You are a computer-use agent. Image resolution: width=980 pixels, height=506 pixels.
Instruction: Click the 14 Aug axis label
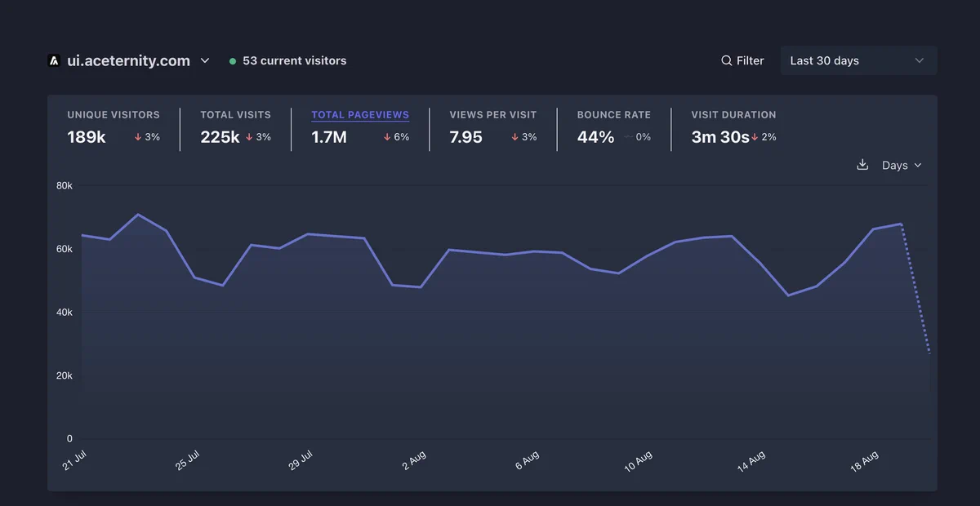coord(751,461)
